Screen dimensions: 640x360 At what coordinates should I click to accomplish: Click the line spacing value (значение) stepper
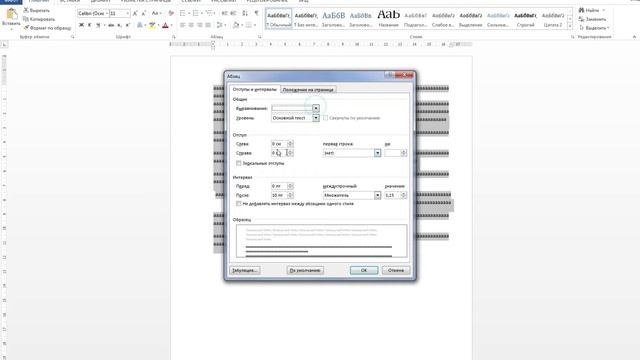403,196
